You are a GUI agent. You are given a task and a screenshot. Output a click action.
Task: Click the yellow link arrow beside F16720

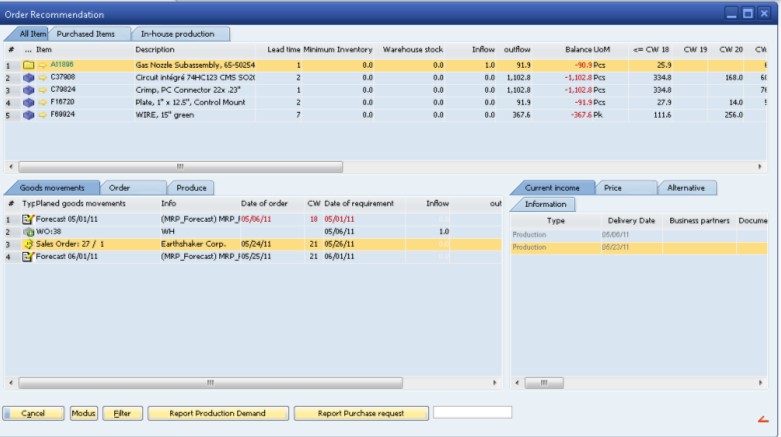43,101
